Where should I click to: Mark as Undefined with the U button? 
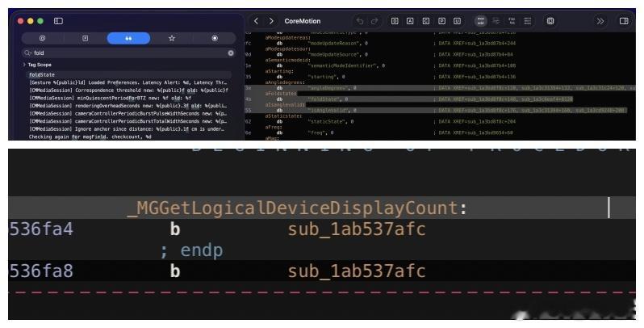coord(457,21)
